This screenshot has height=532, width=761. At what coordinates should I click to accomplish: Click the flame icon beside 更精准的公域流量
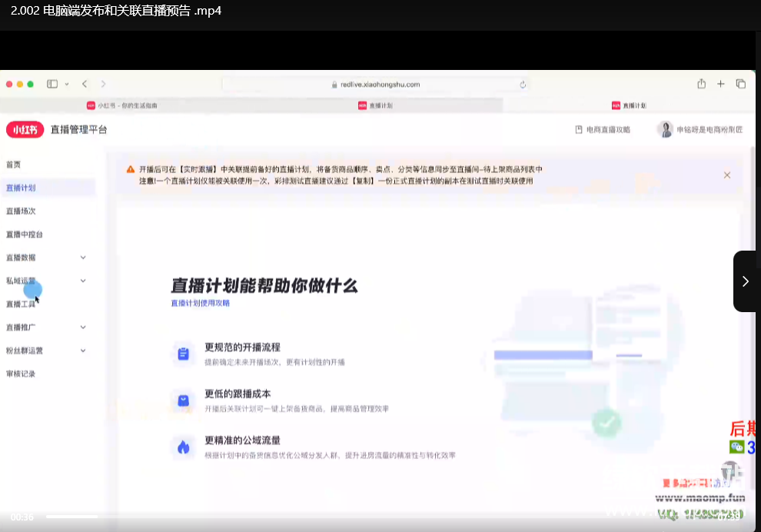(183, 447)
